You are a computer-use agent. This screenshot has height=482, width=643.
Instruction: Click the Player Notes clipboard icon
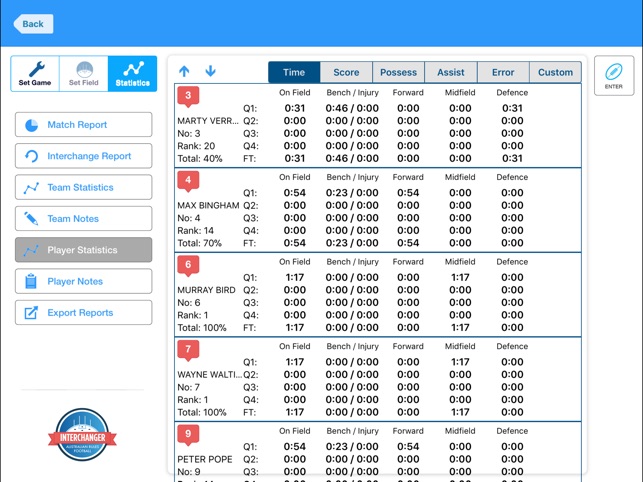pyautogui.click(x=31, y=281)
